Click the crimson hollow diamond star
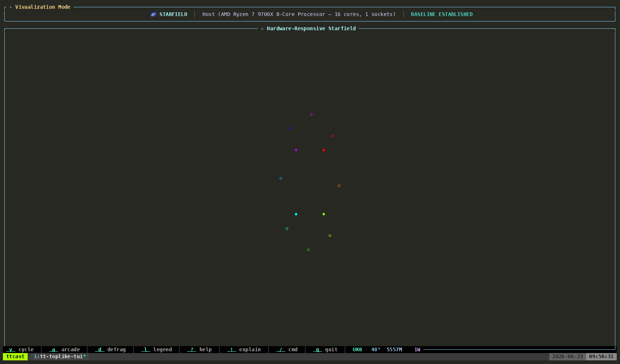Viewport: 620px width, 364px height. (333, 136)
